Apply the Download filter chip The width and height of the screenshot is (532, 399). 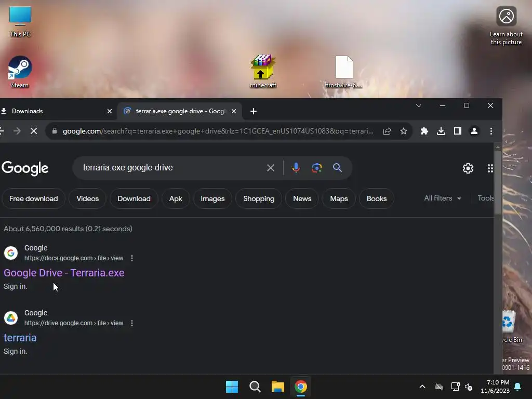point(134,198)
